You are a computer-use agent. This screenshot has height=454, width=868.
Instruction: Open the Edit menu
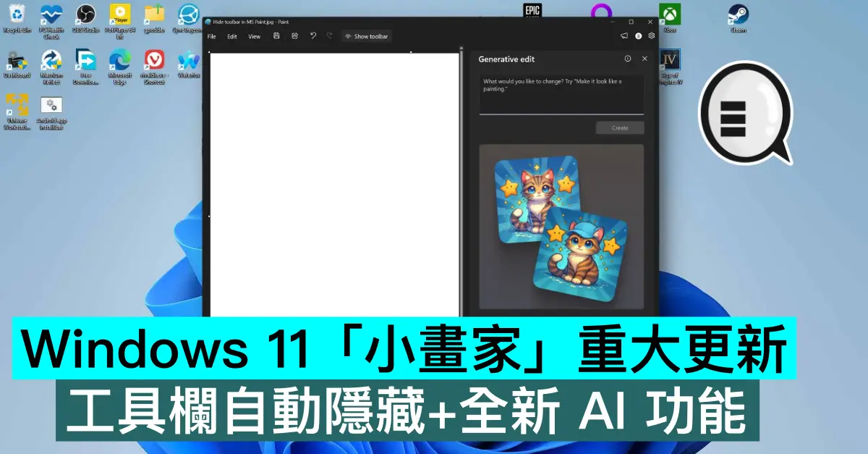pos(232,36)
